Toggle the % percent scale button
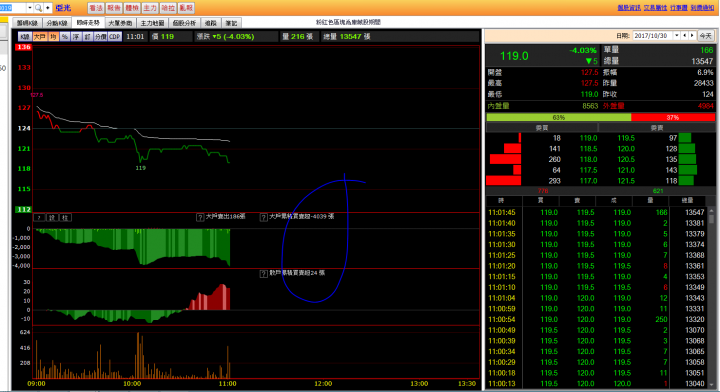Viewport: 720px width, 392px height. coord(65,37)
